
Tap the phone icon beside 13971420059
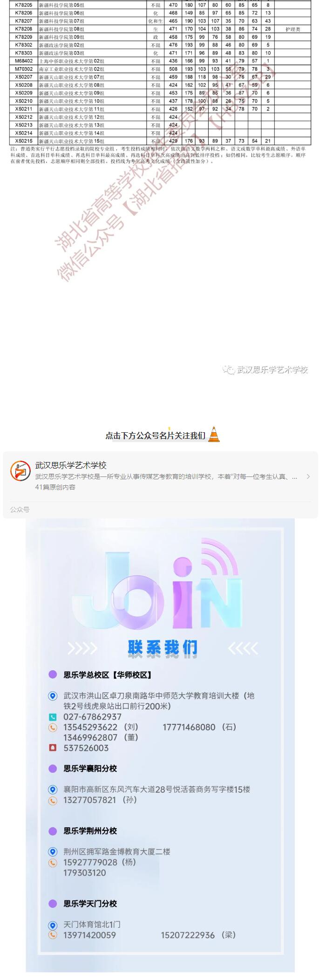pos(53,935)
